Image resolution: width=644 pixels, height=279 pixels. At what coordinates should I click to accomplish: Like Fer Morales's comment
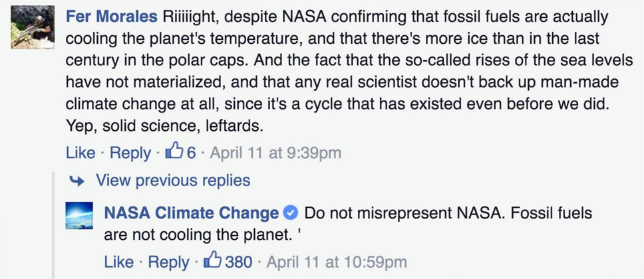80,153
